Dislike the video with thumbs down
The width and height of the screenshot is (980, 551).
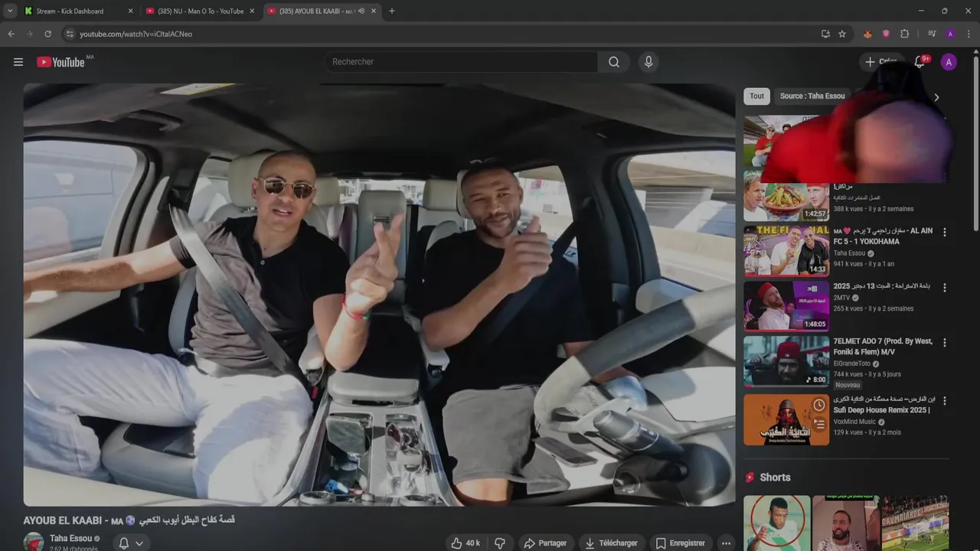point(499,543)
